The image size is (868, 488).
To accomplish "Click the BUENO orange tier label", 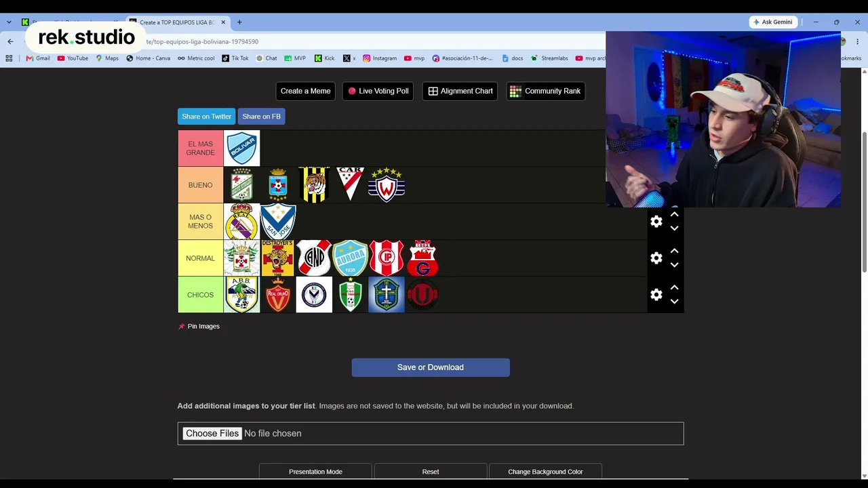I will coord(201,185).
